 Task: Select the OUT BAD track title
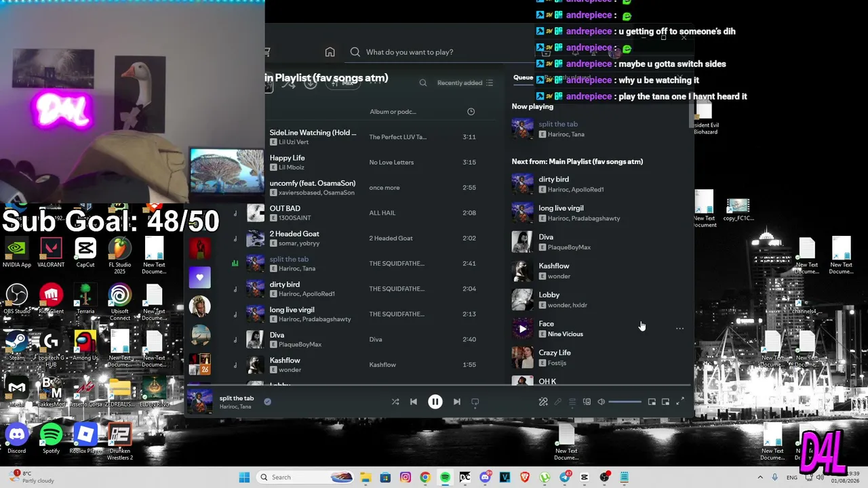285,209
